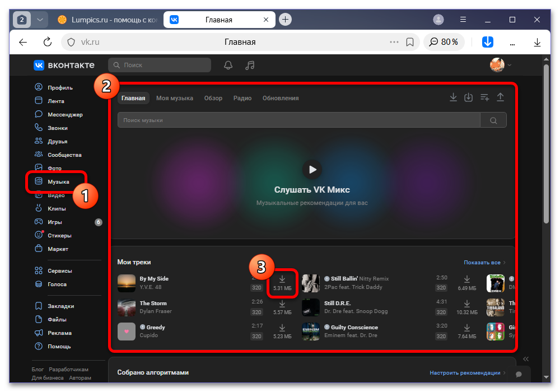The image size is (560, 392).
Task: Switch to the Моя музыка tab
Action: 175,98
